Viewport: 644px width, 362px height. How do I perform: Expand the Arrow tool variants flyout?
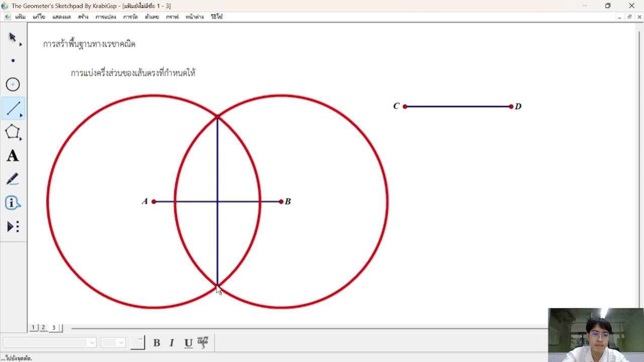21,45
